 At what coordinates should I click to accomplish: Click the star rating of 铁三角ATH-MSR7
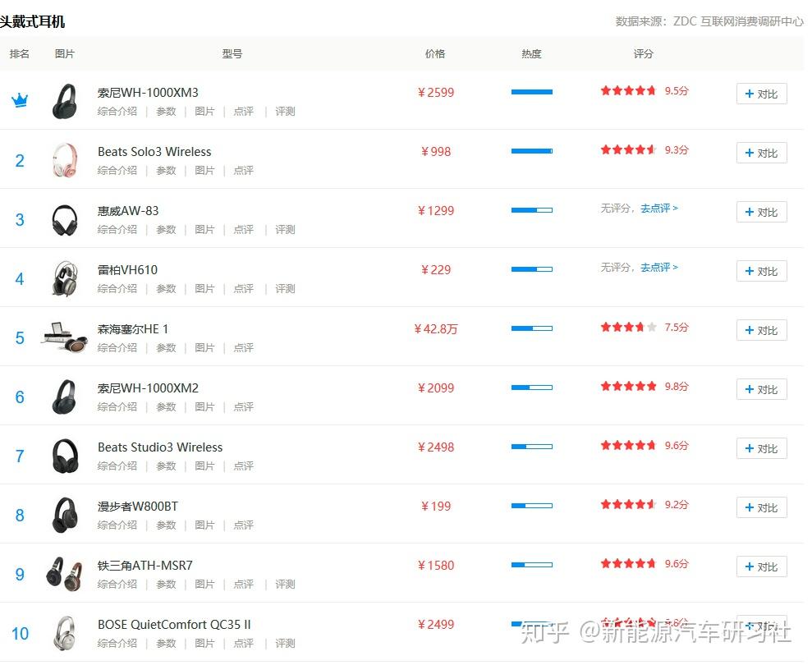[x=628, y=564]
